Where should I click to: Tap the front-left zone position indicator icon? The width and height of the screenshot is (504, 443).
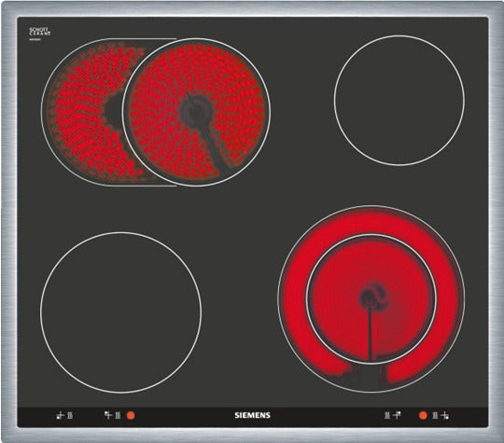[60, 415]
